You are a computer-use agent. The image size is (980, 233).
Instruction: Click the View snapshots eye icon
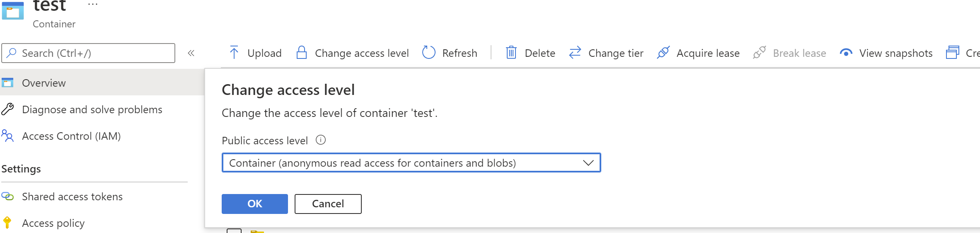846,53
